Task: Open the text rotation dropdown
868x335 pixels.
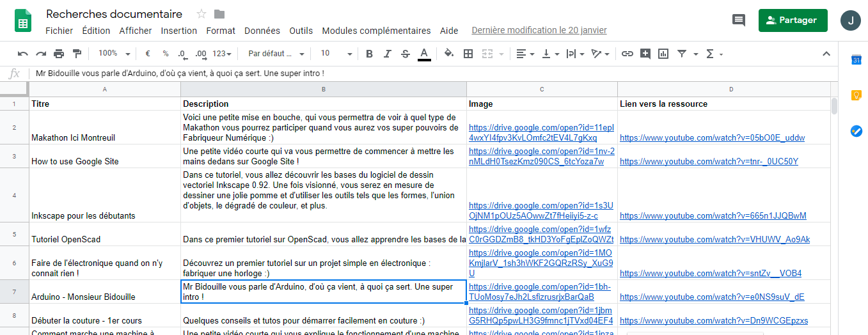Action: tap(601, 54)
